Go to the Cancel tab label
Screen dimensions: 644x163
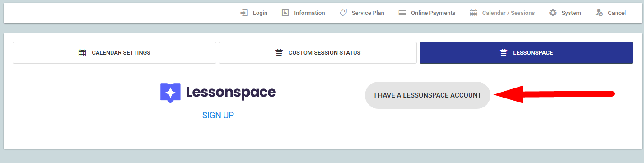(617, 13)
